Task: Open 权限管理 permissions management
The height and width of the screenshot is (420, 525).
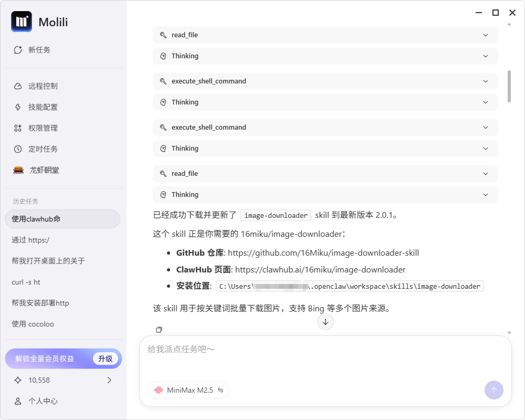Action: coord(43,128)
